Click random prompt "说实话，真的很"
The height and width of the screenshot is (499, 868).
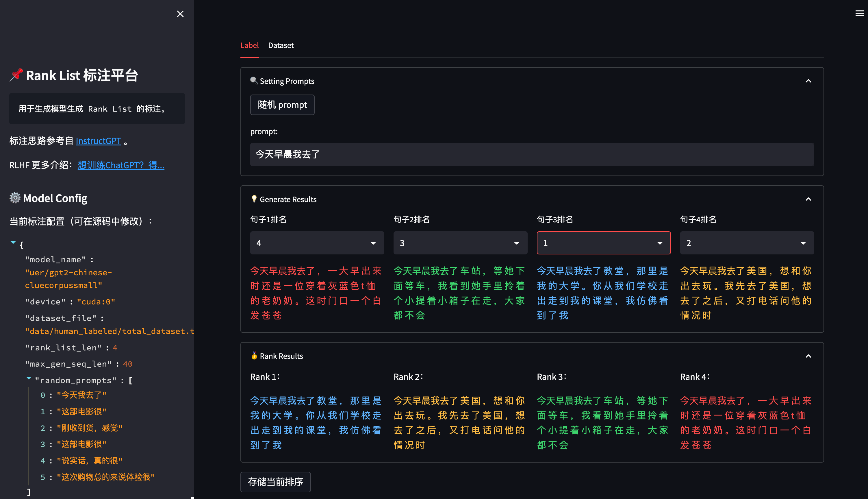[x=89, y=461]
